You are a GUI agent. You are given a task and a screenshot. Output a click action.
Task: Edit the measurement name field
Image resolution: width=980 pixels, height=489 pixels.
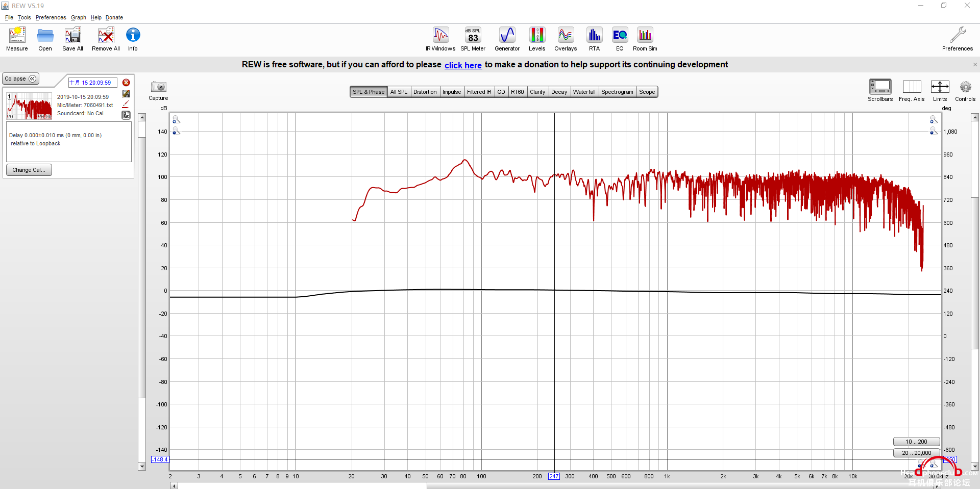point(93,83)
